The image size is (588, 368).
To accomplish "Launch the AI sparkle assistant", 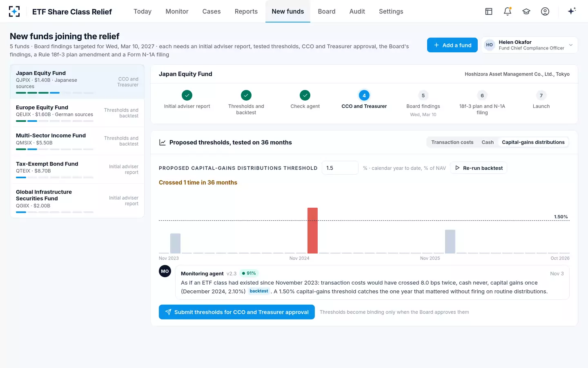I will point(572,11).
